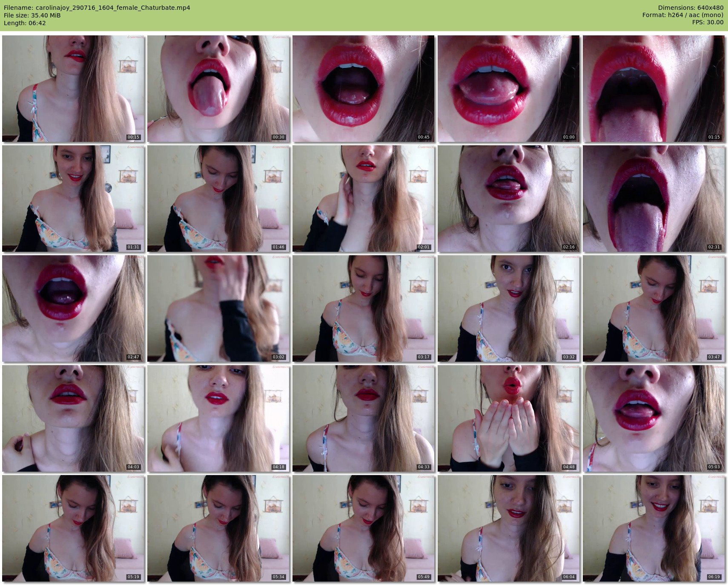This screenshot has height=585, width=728.
Task: Click the "File size: 35.40 MiB" text
Action: click(32, 15)
